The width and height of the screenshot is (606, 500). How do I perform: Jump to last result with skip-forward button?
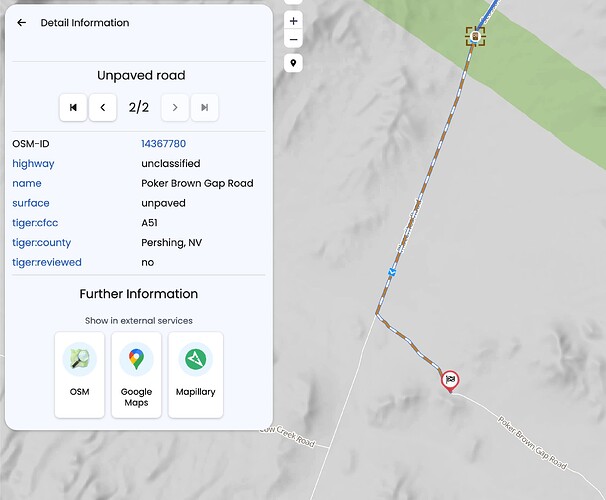click(x=205, y=107)
